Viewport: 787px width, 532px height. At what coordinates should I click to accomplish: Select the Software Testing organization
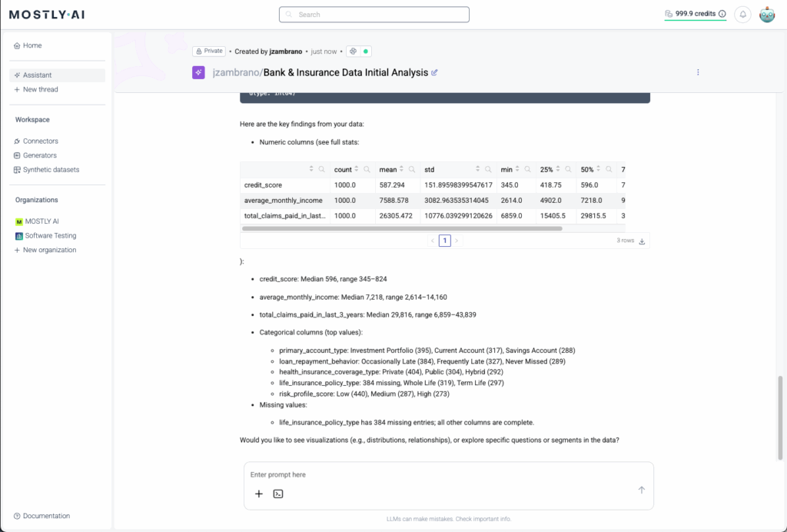point(57,235)
